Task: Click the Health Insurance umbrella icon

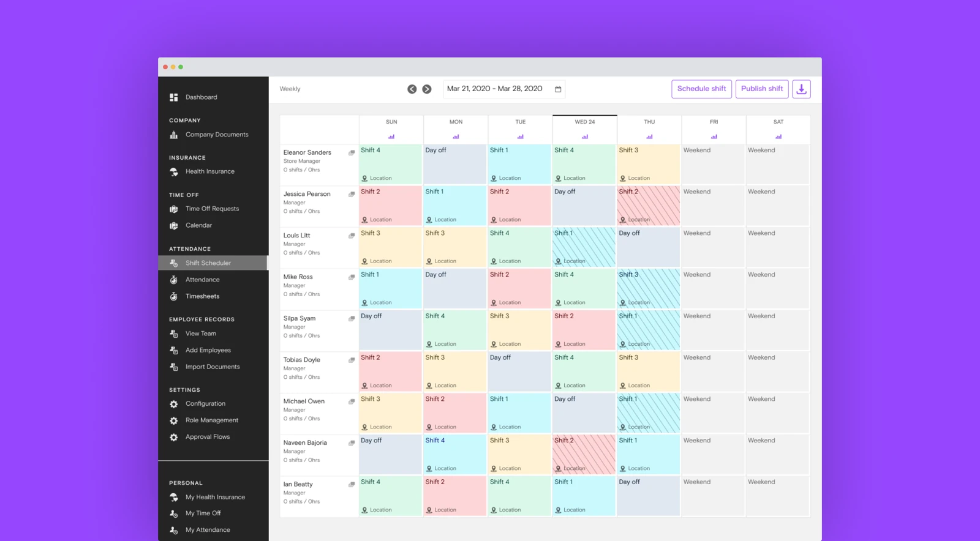Action: click(x=174, y=172)
